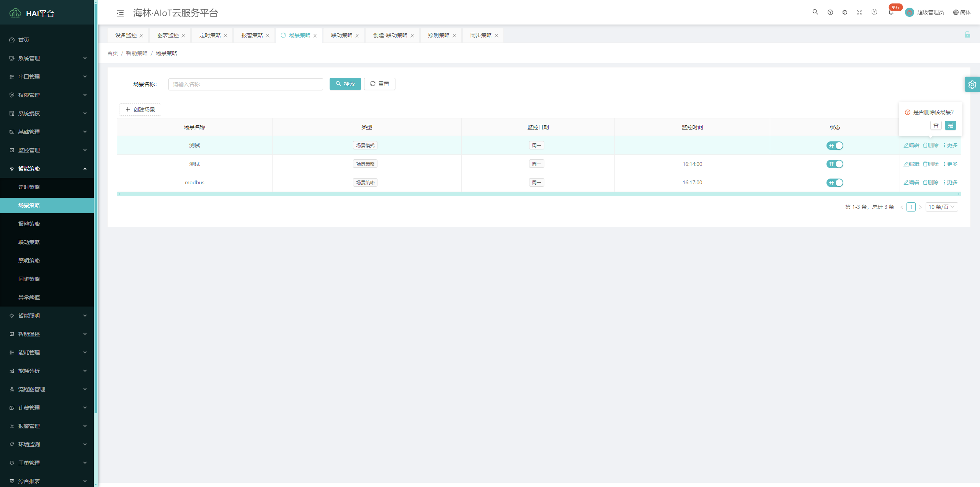
Task: Click the lock icon beside tab bar
Action: coord(967,34)
